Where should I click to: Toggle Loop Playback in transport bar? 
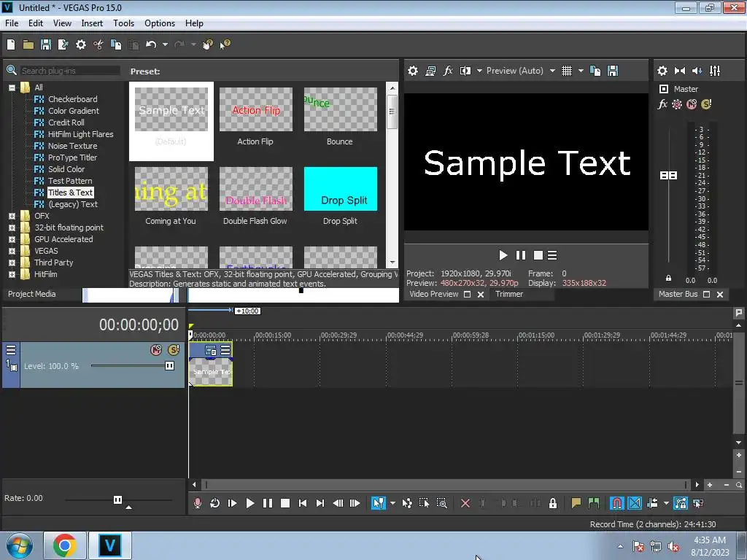[215, 503]
